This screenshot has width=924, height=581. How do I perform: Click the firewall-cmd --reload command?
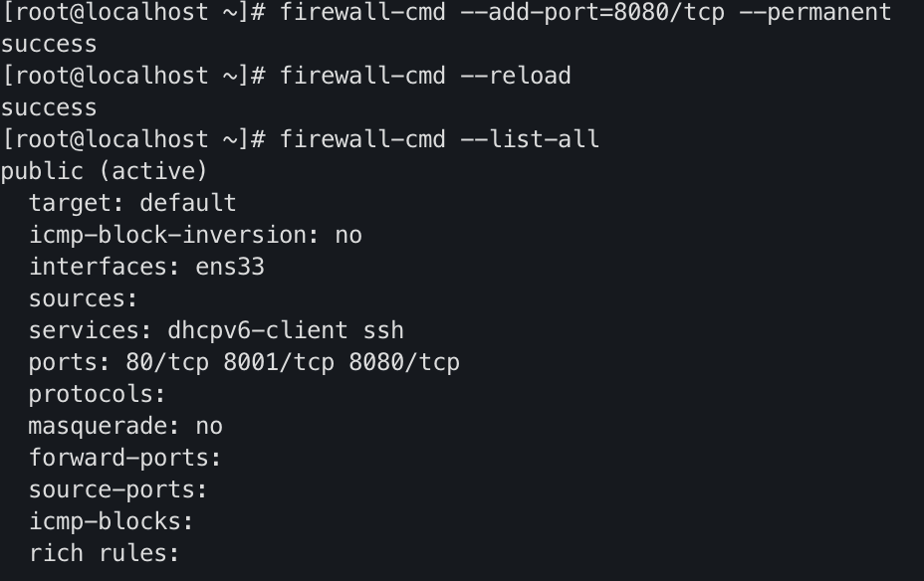tap(425, 77)
